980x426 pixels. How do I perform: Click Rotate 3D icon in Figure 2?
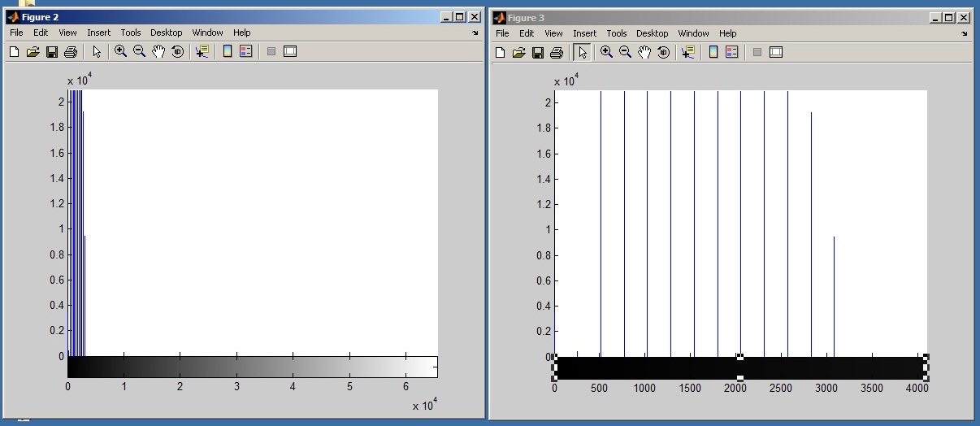pyautogui.click(x=178, y=51)
